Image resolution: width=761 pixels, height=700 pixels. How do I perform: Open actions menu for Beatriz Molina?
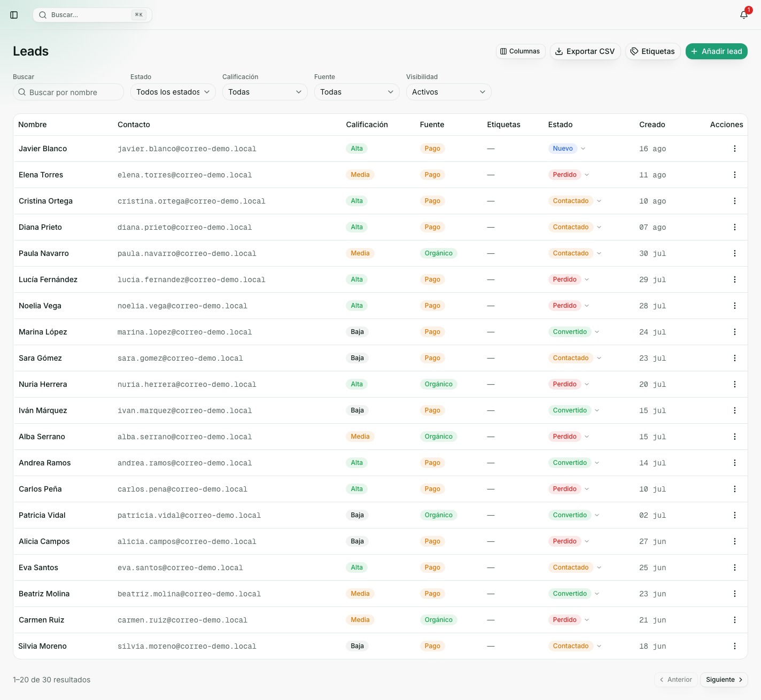[x=735, y=594]
